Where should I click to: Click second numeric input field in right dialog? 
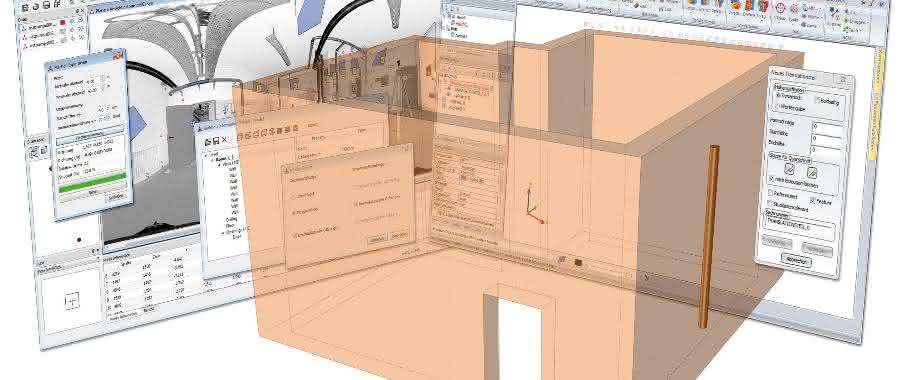[x=826, y=140]
